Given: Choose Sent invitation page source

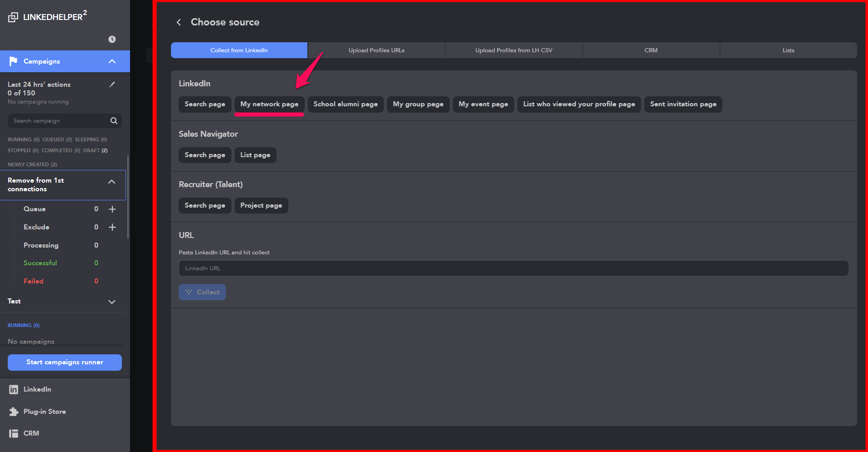Looking at the screenshot, I should (683, 104).
